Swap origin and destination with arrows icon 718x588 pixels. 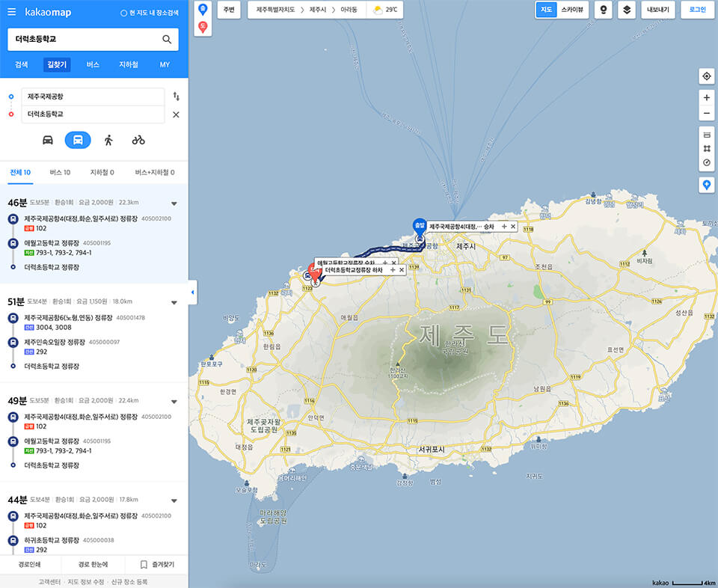pos(177,97)
